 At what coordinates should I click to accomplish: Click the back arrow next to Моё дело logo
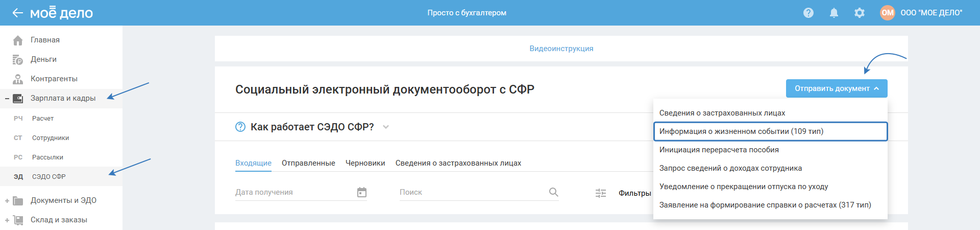tap(18, 13)
